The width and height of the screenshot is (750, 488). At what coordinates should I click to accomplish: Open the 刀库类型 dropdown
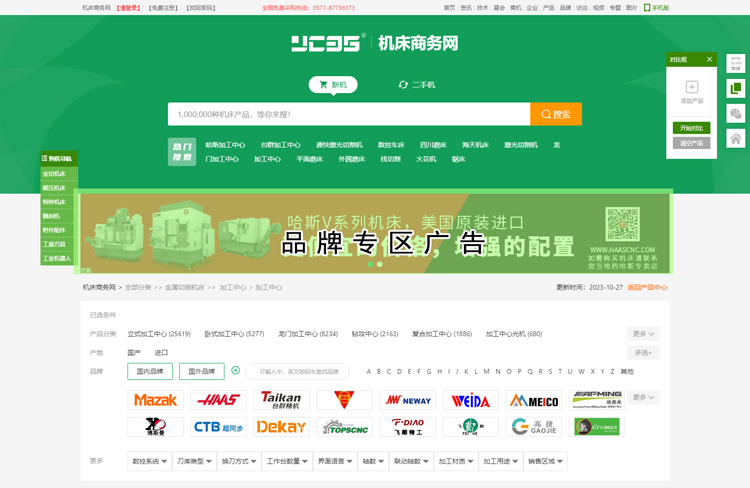click(194, 462)
